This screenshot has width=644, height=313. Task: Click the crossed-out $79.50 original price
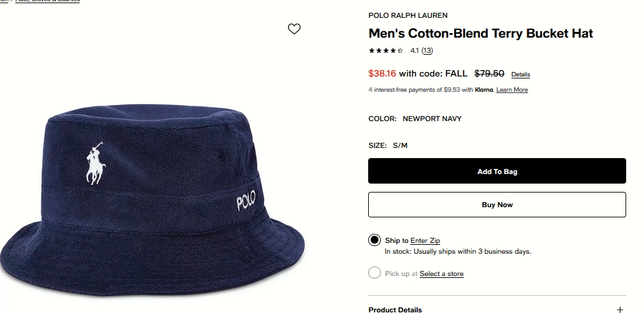[490, 73]
